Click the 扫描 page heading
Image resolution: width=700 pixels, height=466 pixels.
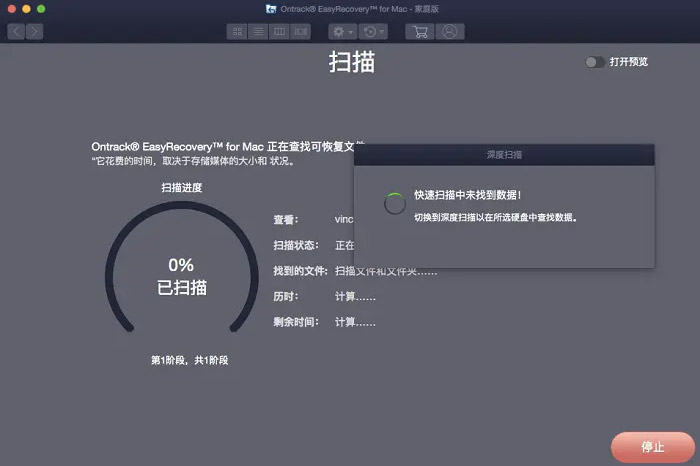(352, 62)
